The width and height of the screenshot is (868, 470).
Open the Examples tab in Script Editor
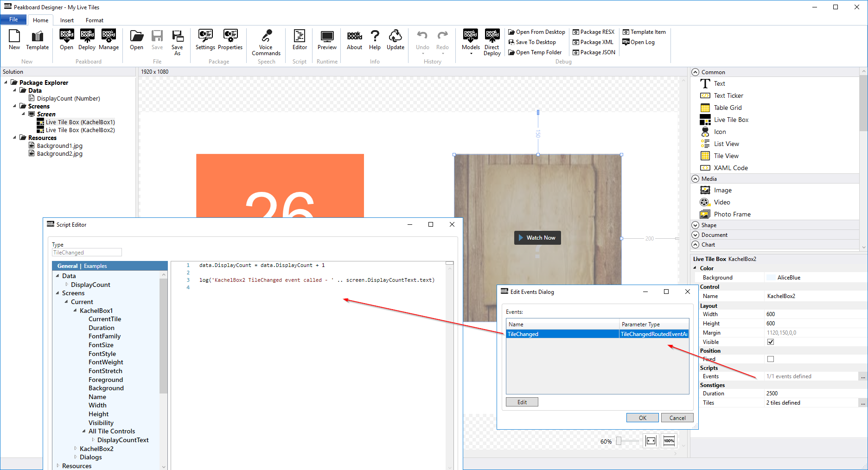coord(95,266)
